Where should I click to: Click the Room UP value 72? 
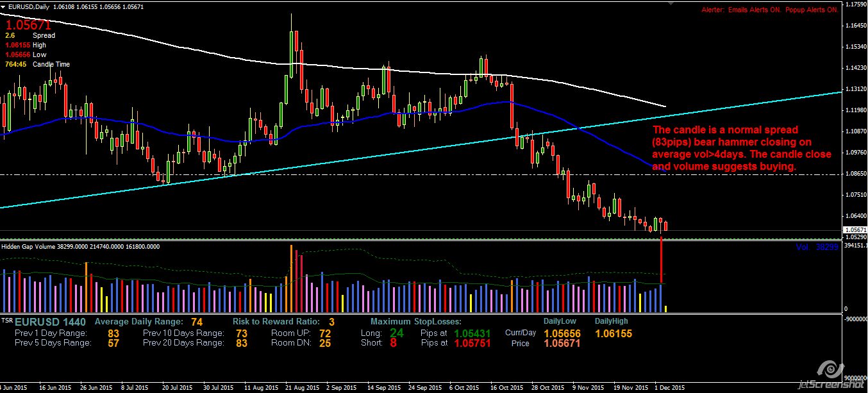(325, 333)
